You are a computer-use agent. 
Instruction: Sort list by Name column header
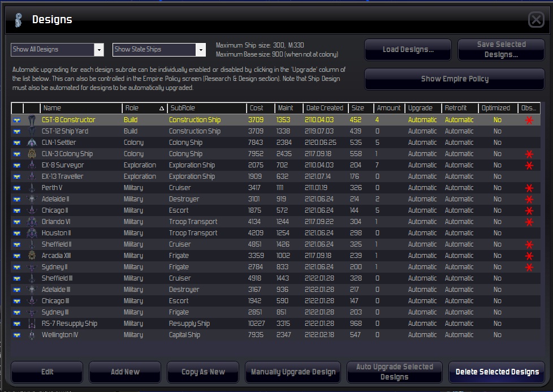click(x=81, y=108)
